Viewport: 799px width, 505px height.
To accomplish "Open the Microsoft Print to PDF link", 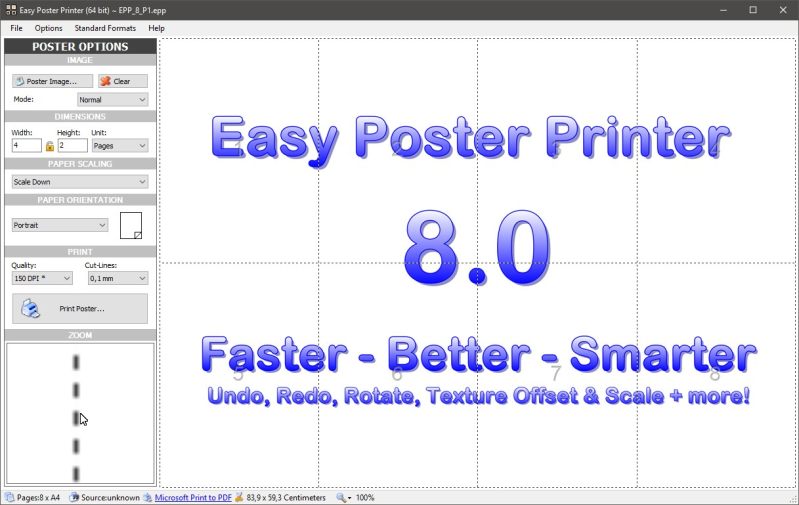I will [193, 497].
